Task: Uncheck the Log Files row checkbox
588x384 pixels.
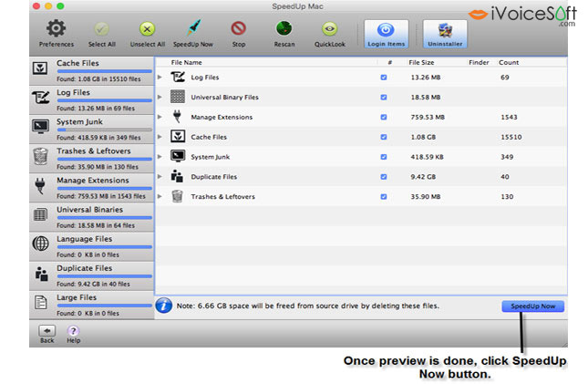Action: (384, 78)
